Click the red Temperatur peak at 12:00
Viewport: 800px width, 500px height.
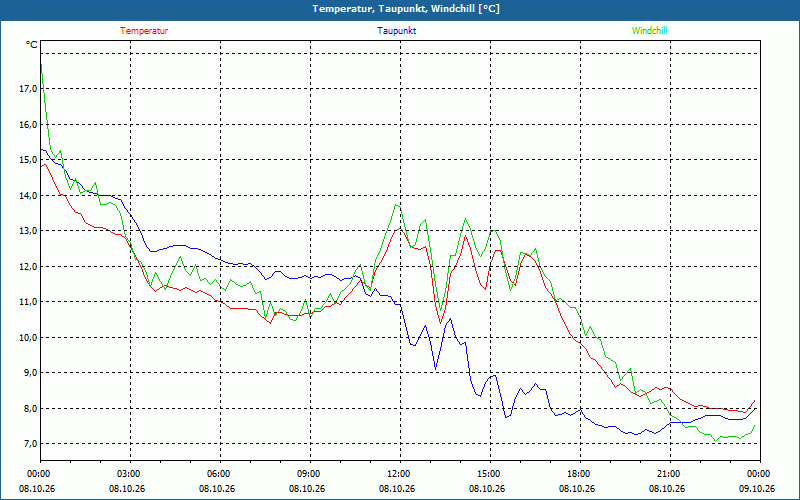point(401,228)
